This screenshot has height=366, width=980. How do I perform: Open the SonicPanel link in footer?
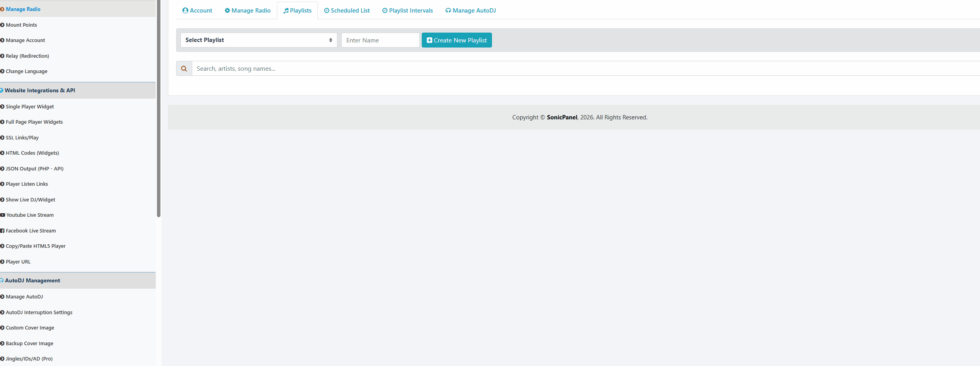tap(562, 117)
